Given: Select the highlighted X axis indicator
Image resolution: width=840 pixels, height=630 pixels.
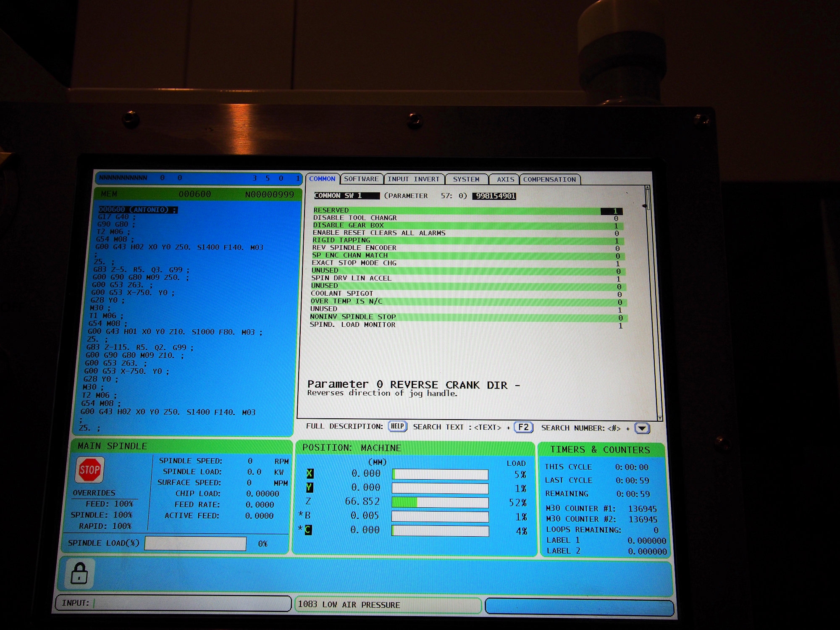Looking at the screenshot, I should tap(310, 473).
